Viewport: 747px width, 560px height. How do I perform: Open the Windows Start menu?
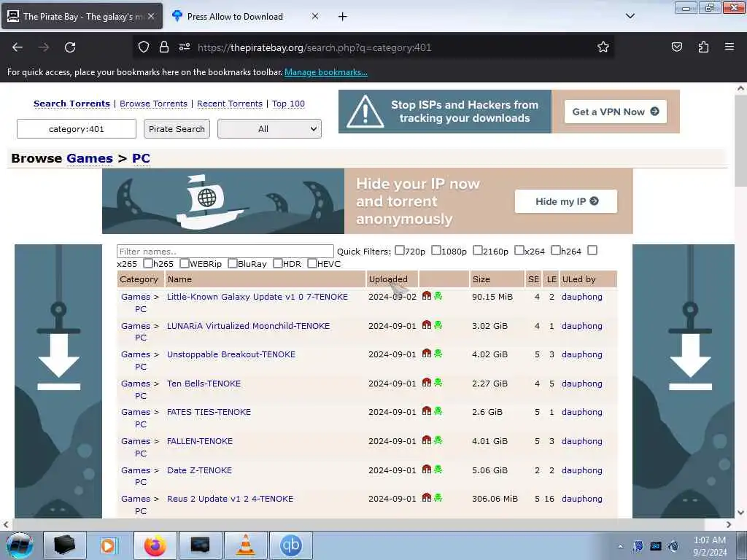(x=20, y=545)
